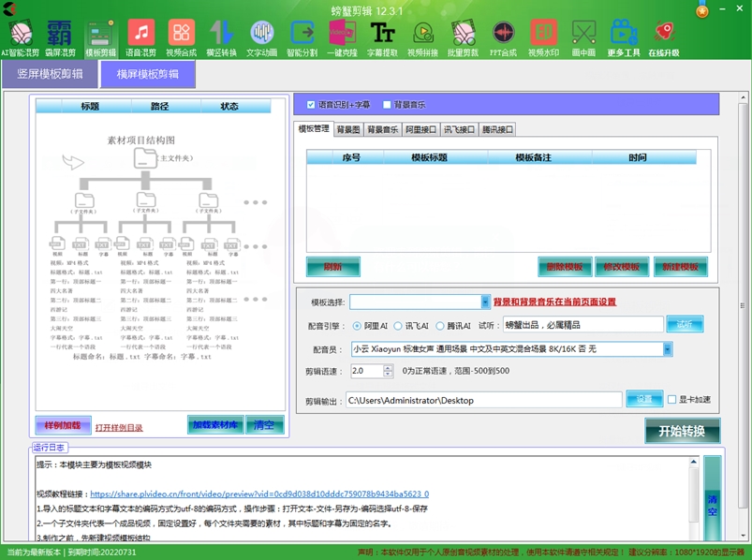752x560 pixels.
Task: Select the 阿里AI radio button
Action: [357, 326]
